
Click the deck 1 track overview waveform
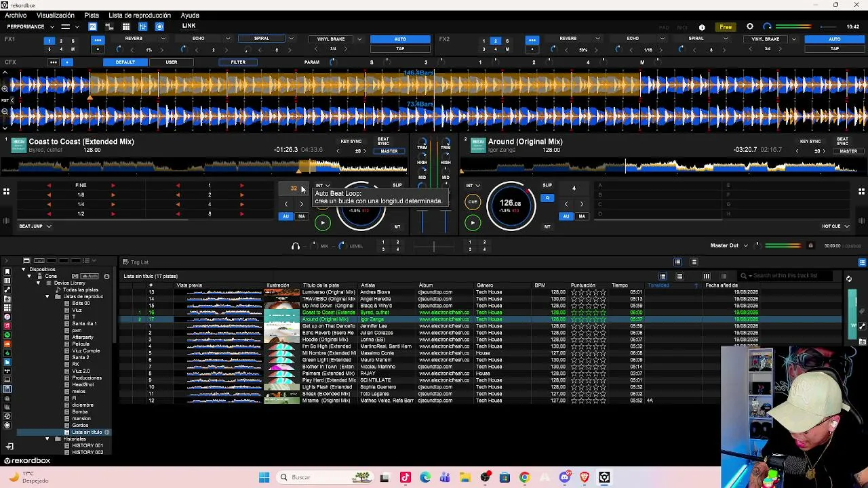pos(205,166)
